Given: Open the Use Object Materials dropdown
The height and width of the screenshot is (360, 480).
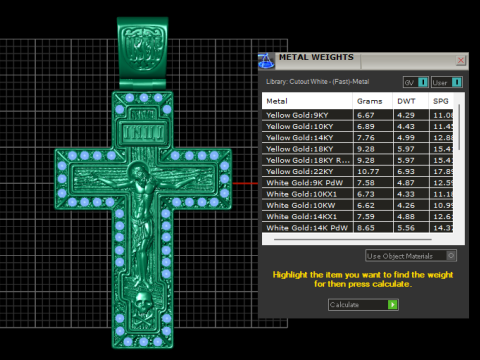Looking at the screenshot, I should click(411, 256).
